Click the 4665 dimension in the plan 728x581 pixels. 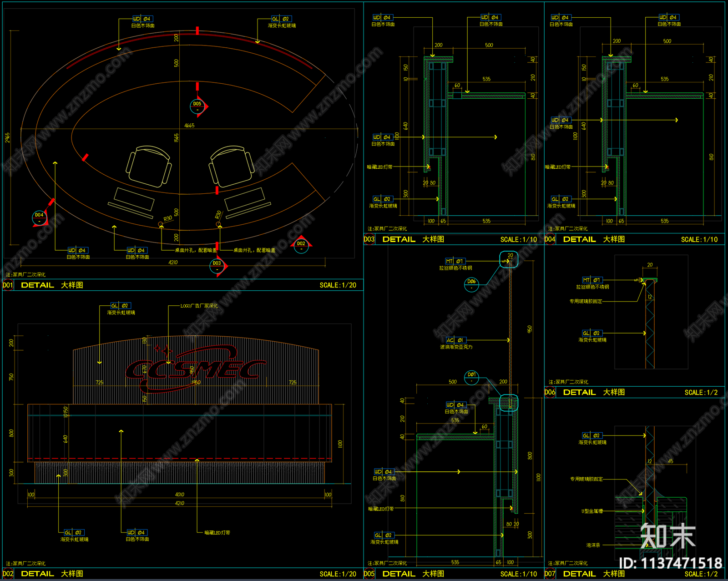pos(189,126)
